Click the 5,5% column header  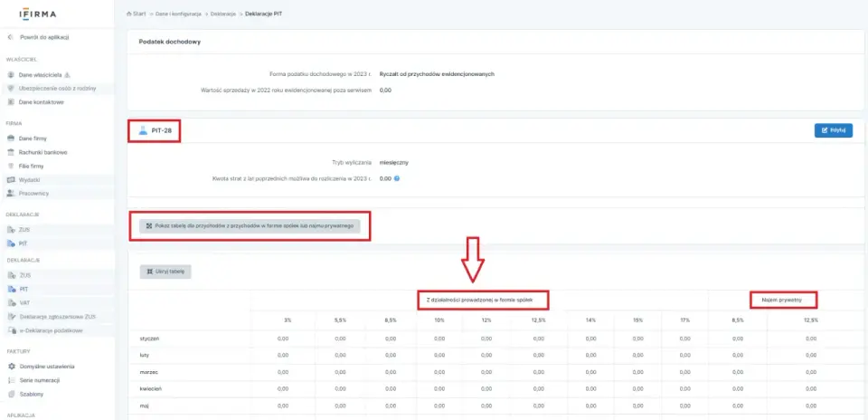340,320
